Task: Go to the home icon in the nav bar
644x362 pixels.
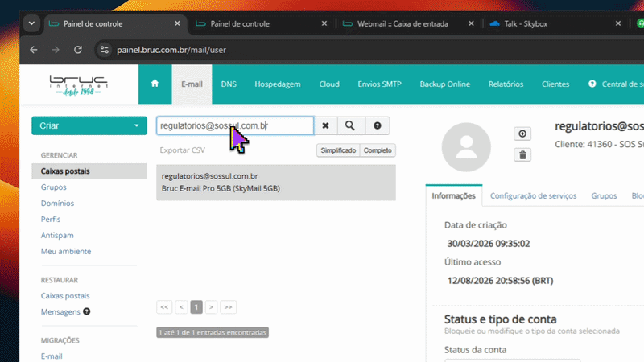Action: pos(155,84)
